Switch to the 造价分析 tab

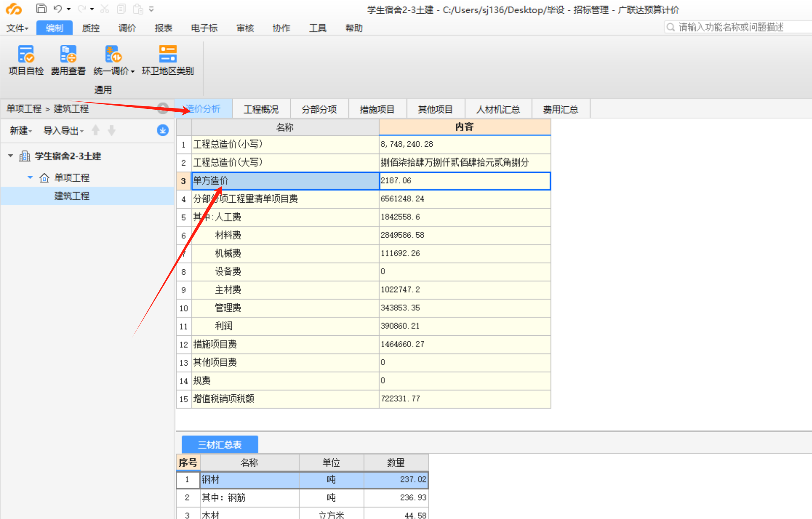[203, 109]
